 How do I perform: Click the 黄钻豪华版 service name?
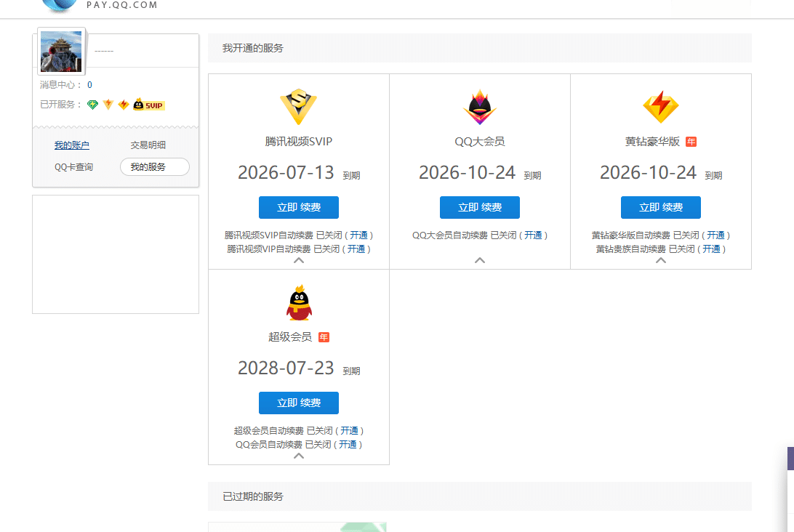tap(652, 142)
